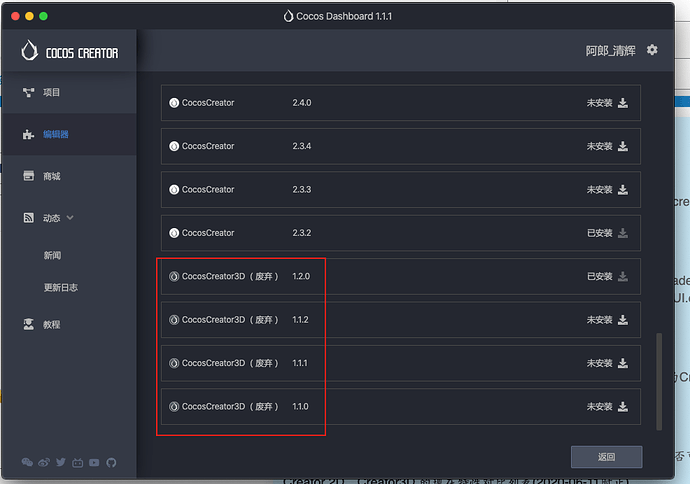Download CocosCreator3D 1.1.1
The image size is (690, 484).
(623, 363)
